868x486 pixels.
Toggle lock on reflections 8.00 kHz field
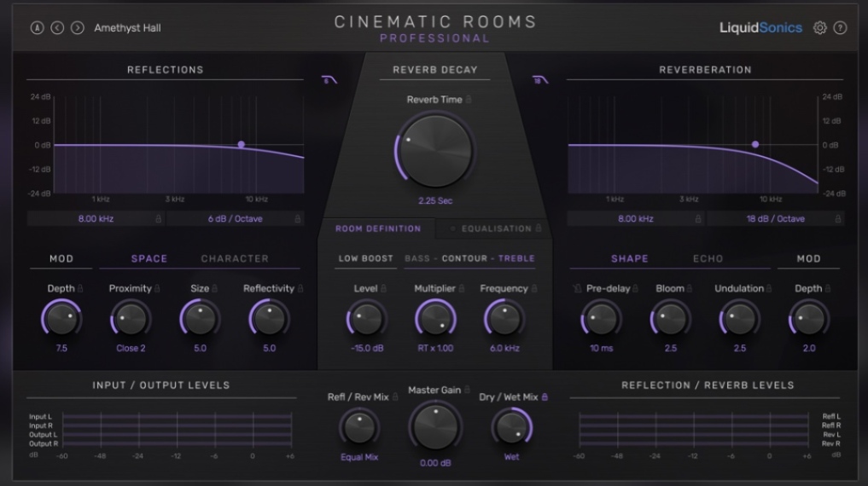158,219
